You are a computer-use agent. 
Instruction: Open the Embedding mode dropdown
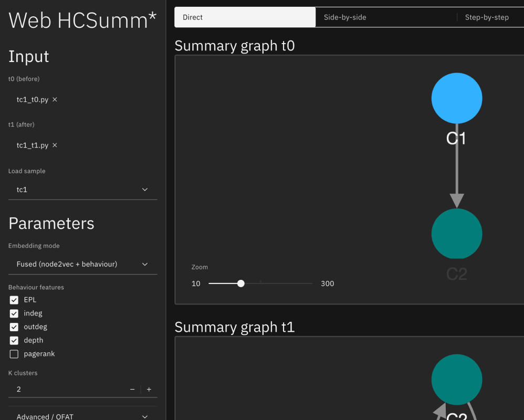tap(82, 264)
